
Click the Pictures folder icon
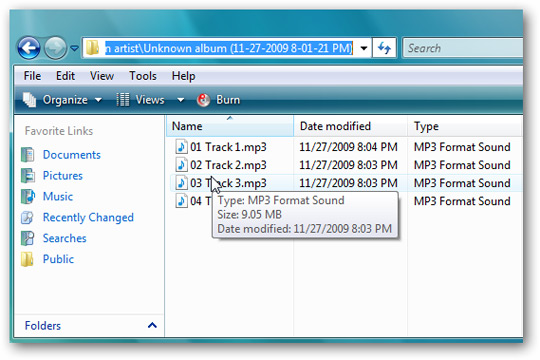click(x=28, y=176)
